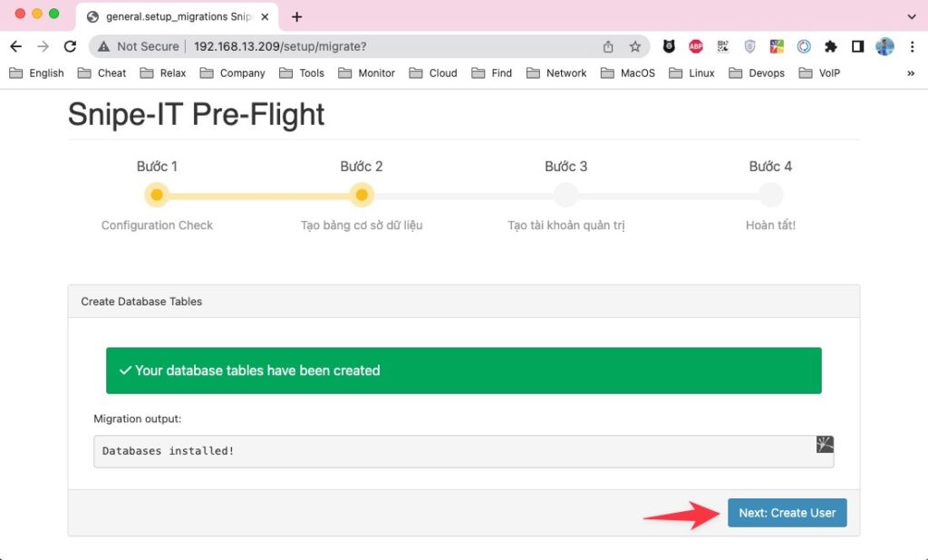Bookmark this page with the star icon
The width and height of the screenshot is (928, 560).
click(x=635, y=46)
